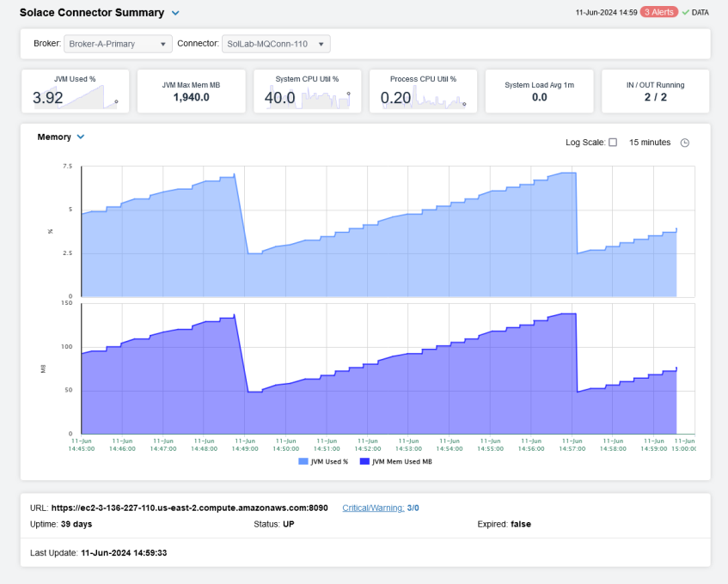Open the Connector dropdown

click(x=276, y=44)
